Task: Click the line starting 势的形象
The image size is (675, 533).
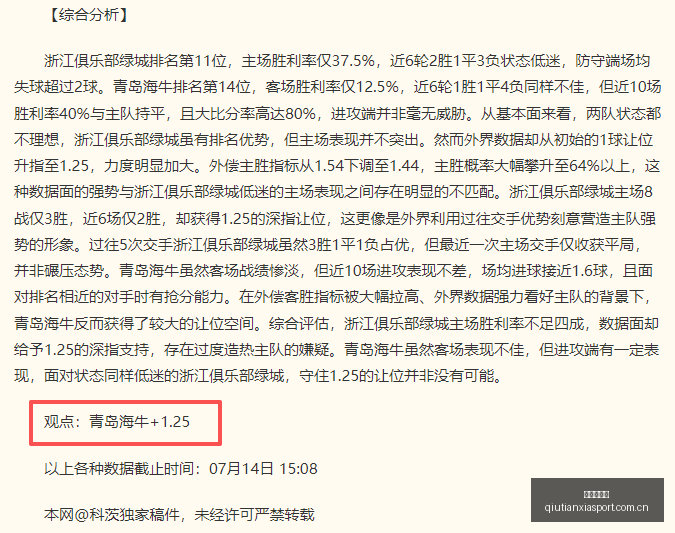Action: 328,245
